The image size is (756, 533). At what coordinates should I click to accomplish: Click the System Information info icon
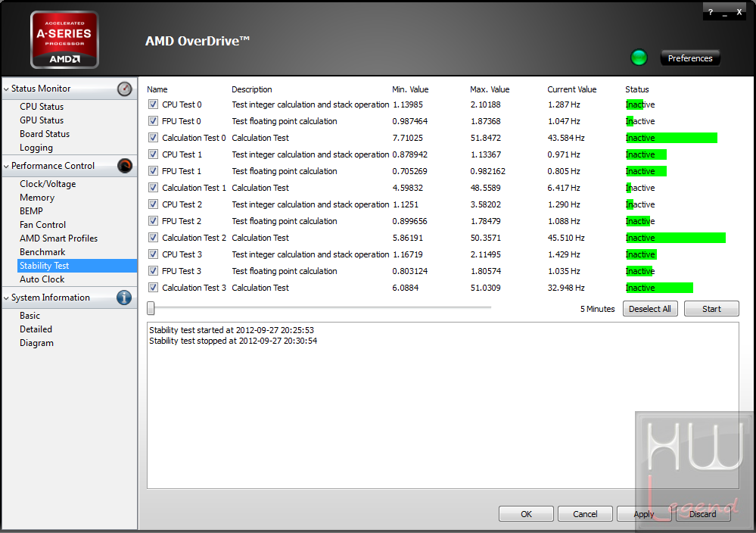(124, 298)
